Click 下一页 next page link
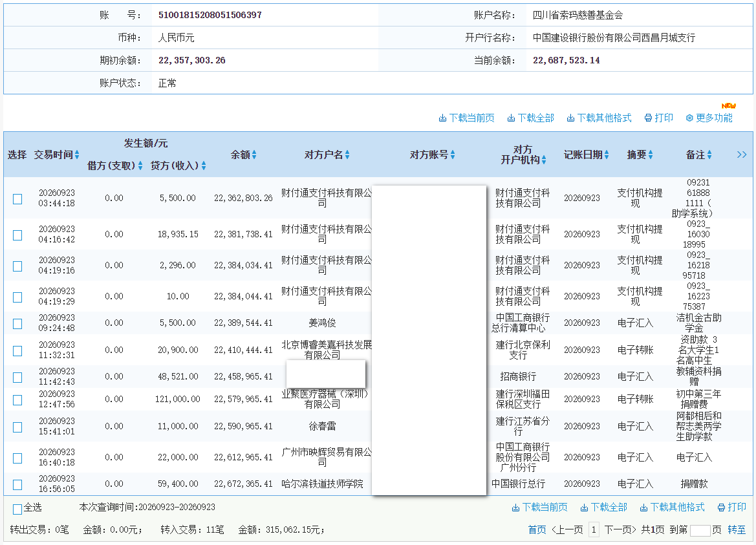 click(620, 530)
